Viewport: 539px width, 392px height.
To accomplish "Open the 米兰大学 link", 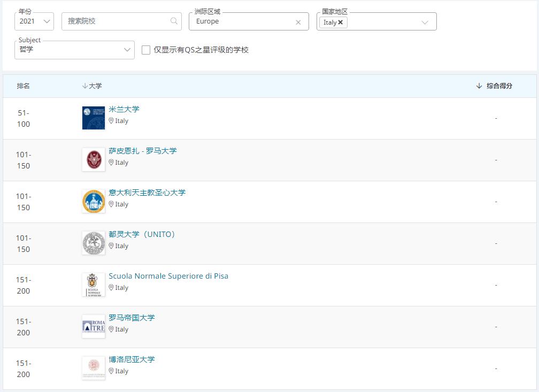I will [x=124, y=109].
